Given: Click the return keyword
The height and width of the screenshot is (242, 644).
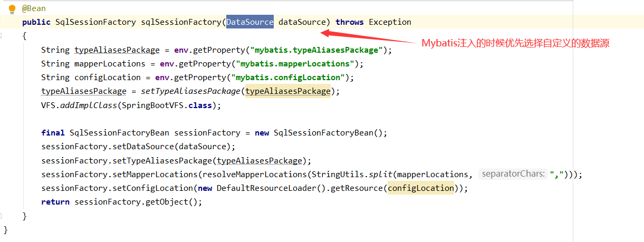Looking at the screenshot, I should pyautogui.click(x=55, y=202).
